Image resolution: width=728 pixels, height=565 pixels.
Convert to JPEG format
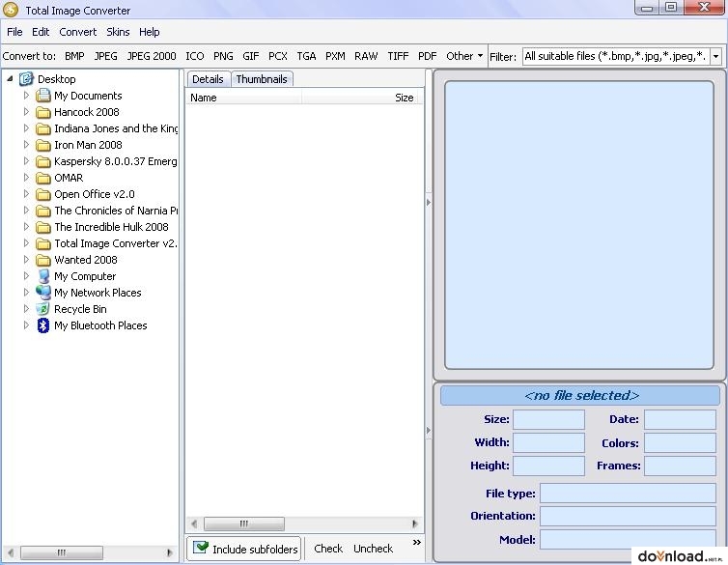(x=106, y=56)
